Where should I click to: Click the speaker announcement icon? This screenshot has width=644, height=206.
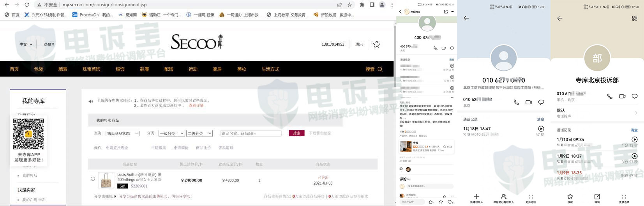(x=90, y=101)
